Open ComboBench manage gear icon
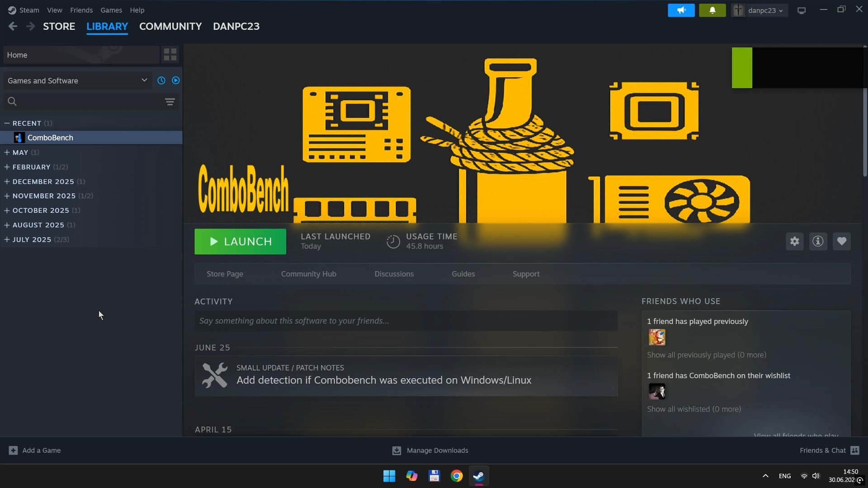 pos(794,241)
